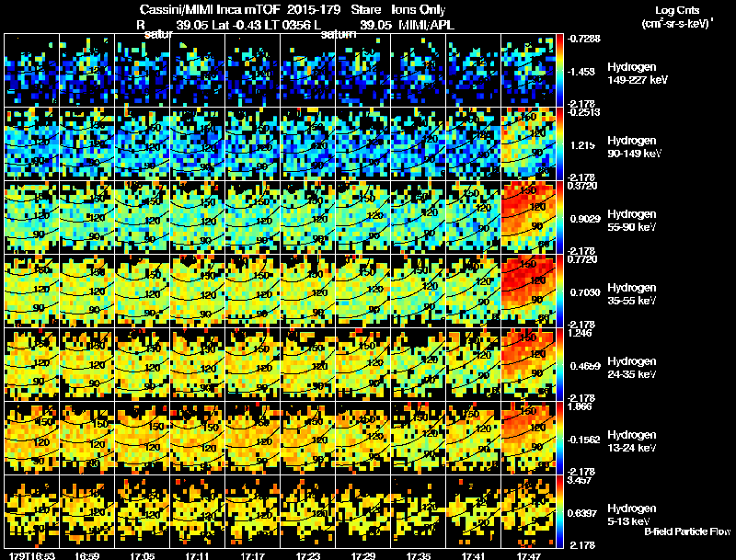
Task: Select the 149-227 keV image at 17:29
Action: [x=362, y=71]
